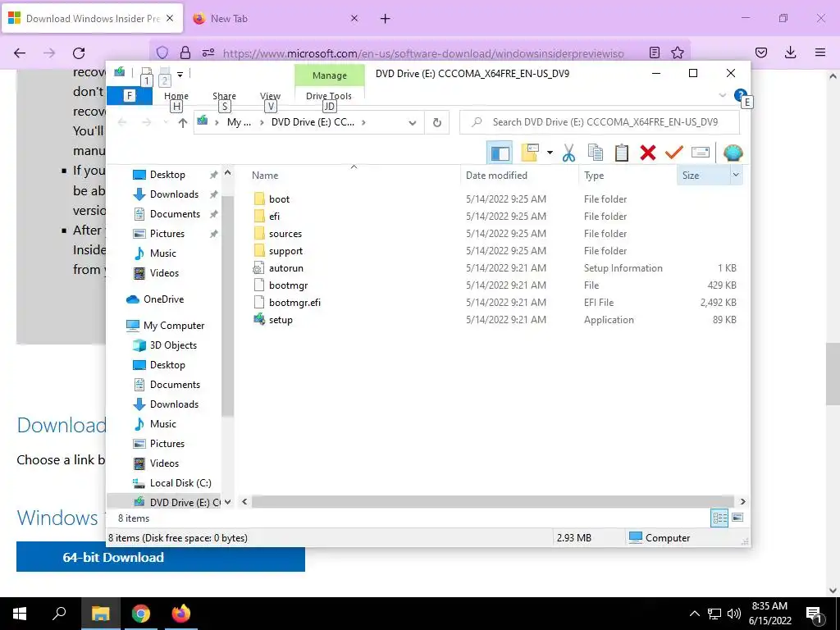Click the Copy icon in toolbar
The height and width of the screenshot is (630, 840).
click(596, 153)
